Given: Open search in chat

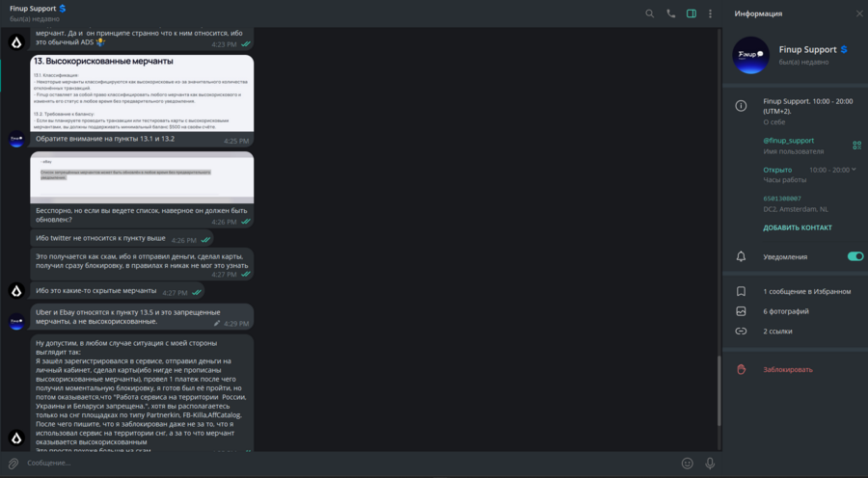Looking at the screenshot, I should [x=649, y=13].
